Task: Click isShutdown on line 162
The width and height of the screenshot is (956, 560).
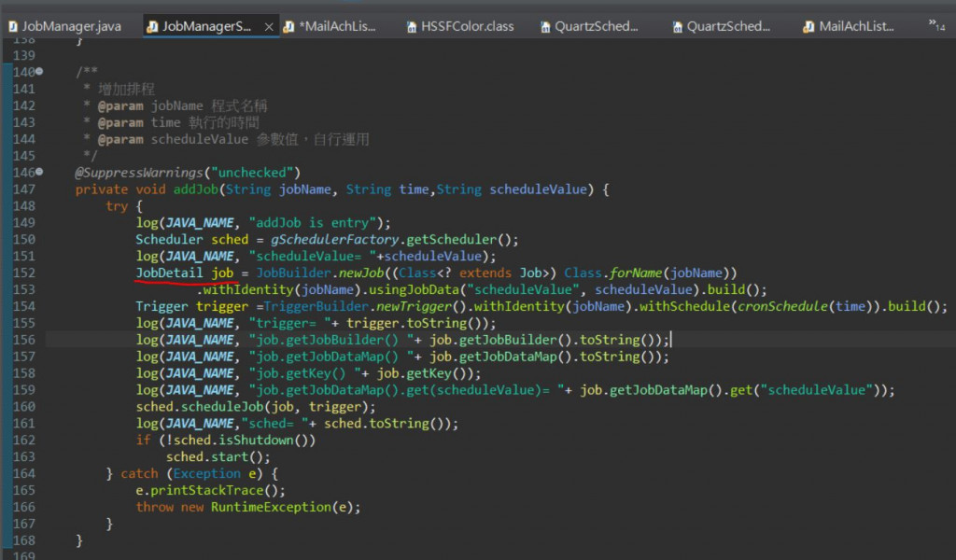Action: tap(256, 440)
